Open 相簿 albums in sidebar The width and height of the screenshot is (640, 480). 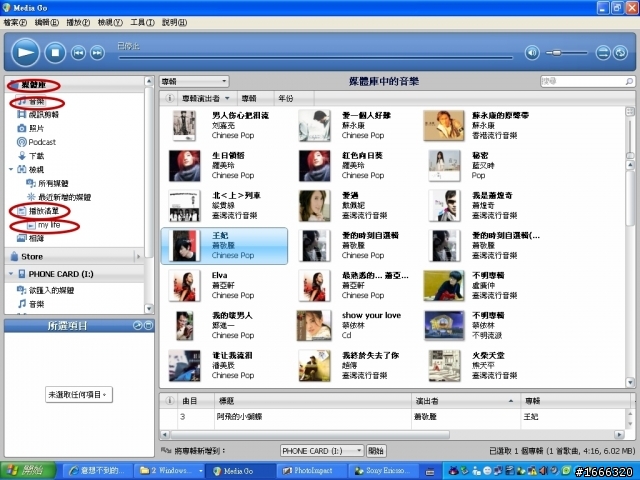pos(30,238)
